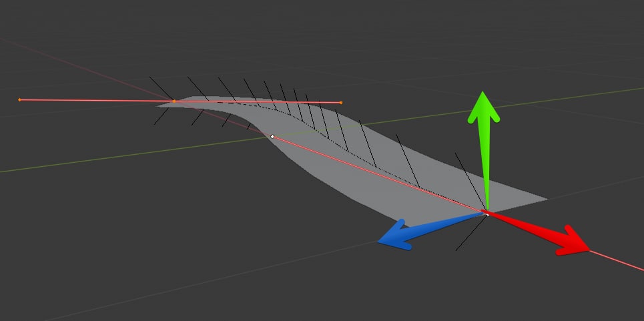Select the orange control point on gray surface tip
Screen dimensions: 644x321
174,101
